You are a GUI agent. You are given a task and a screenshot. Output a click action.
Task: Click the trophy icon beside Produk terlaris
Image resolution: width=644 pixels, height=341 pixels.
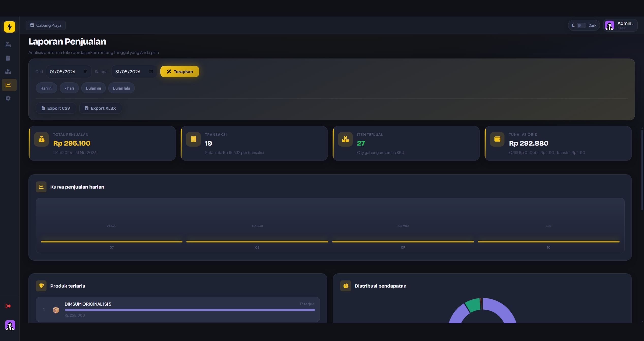coord(41,286)
